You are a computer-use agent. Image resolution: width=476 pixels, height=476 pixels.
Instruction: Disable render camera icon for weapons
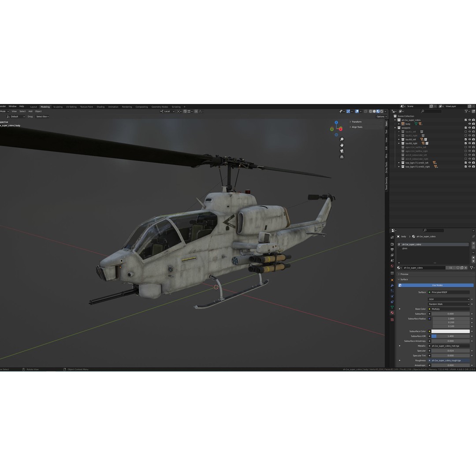tap(473, 128)
